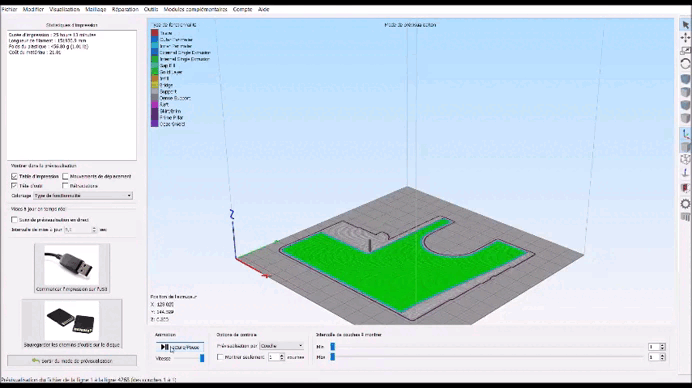Viewport: 692px width, 388px height.
Task: Increase the Max layer stepper value
Action: coord(662,355)
